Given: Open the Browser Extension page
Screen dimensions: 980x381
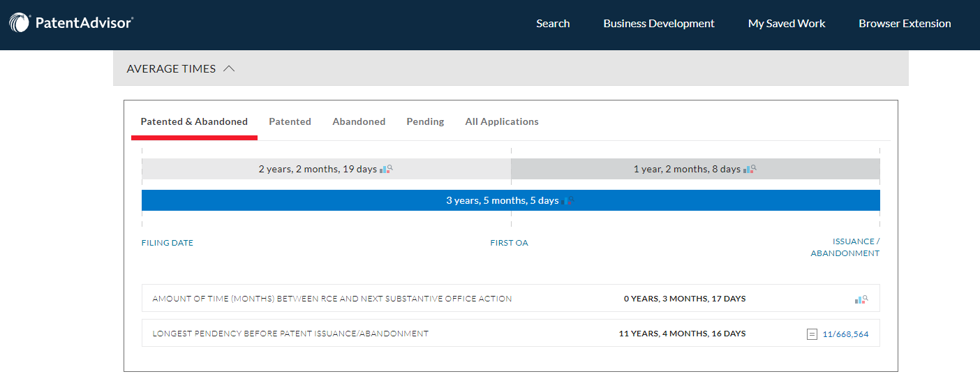Looking at the screenshot, I should (x=905, y=23).
